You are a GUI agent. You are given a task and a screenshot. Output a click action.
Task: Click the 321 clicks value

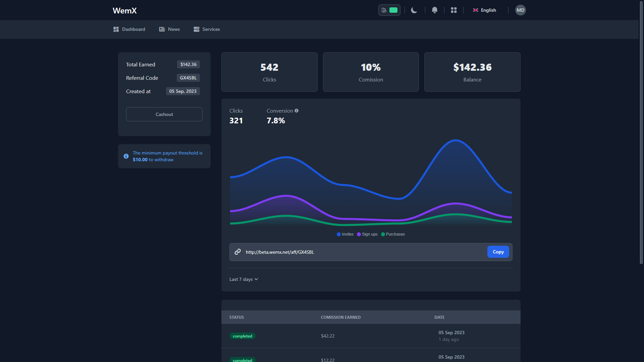point(236,121)
